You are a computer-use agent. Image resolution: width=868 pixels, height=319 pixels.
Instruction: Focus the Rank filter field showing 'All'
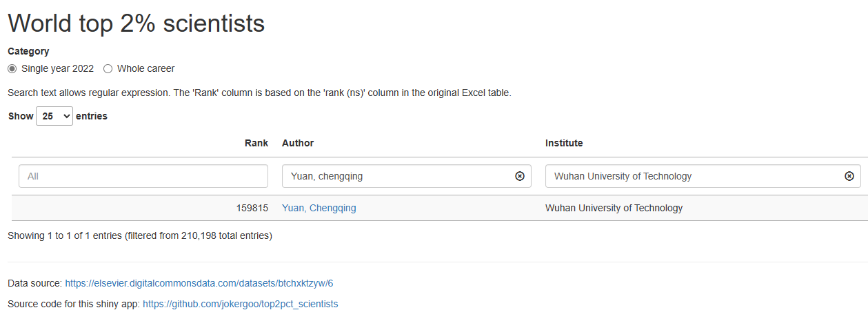[143, 176]
